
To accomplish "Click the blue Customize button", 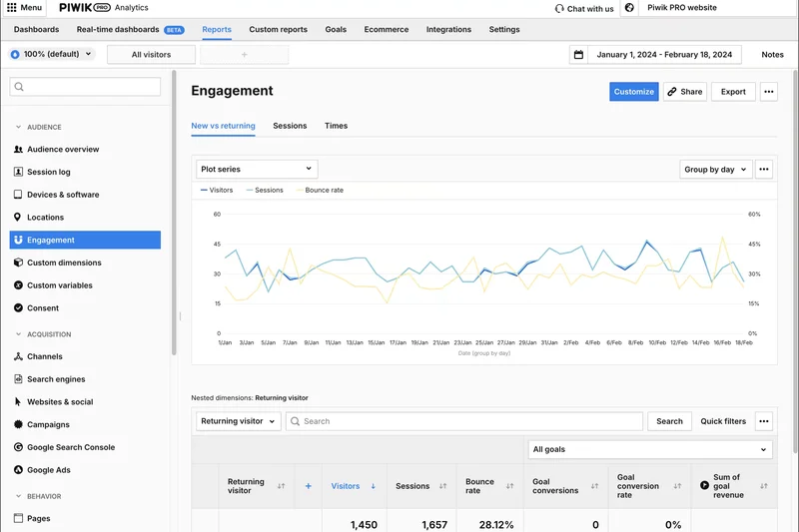I will coord(634,92).
